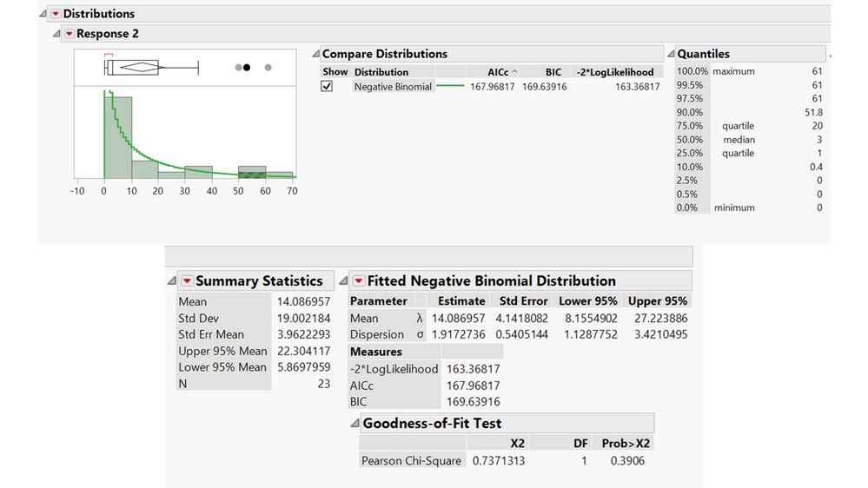The width and height of the screenshot is (868, 488).
Task: Collapse the Goodness-of-Fit Test section
Action: (354, 424)
